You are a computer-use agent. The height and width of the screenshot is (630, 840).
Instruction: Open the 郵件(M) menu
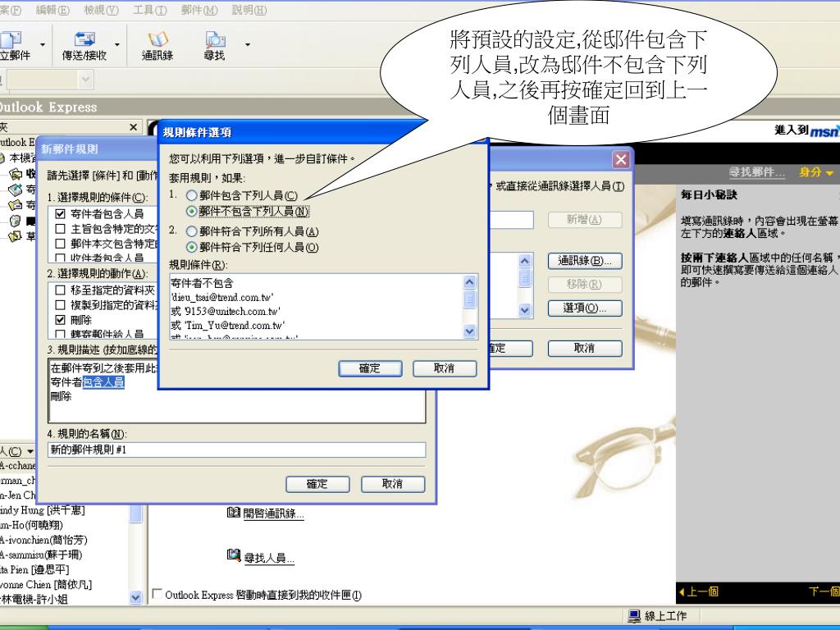tap(199, 10)
